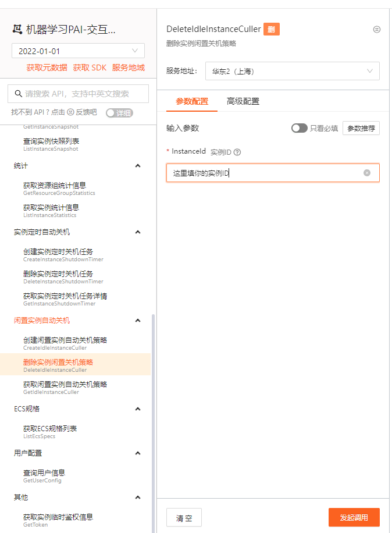The image size is (392, 533).
Task: Clear the InstanceId field with X icon
Action: point(367,173)
